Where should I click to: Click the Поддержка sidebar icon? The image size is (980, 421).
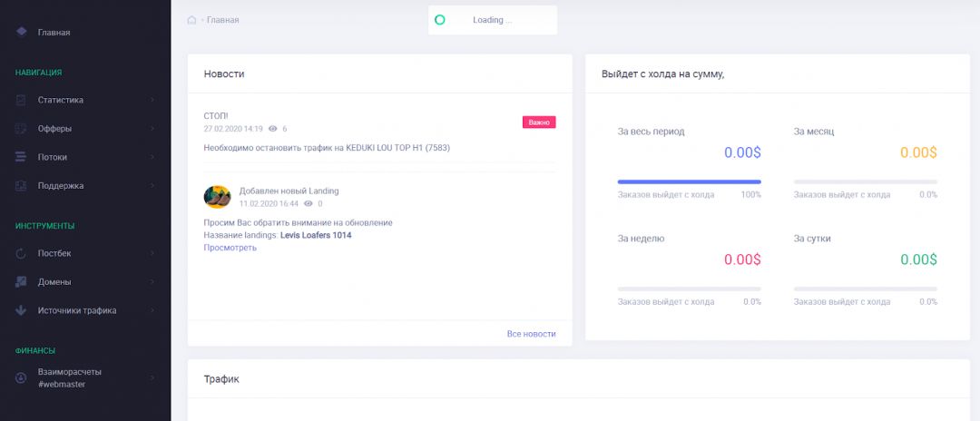point(21,185)
